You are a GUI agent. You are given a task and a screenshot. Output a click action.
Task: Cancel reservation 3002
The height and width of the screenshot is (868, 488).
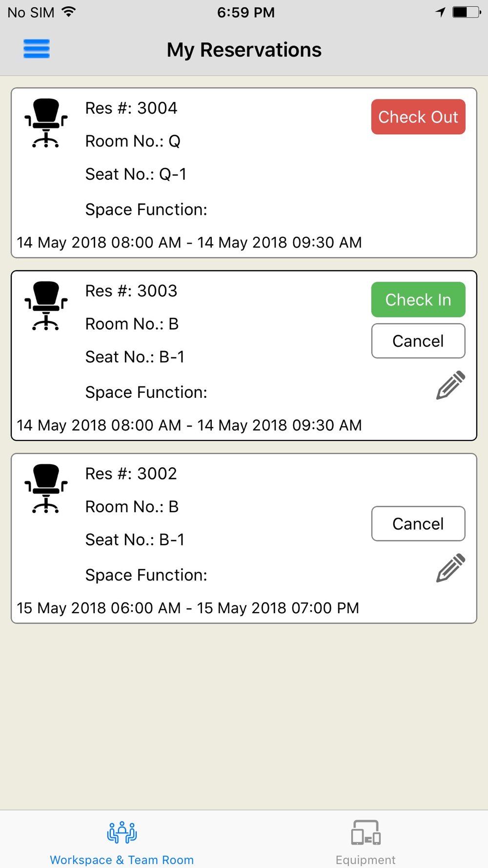coord(418,523)
